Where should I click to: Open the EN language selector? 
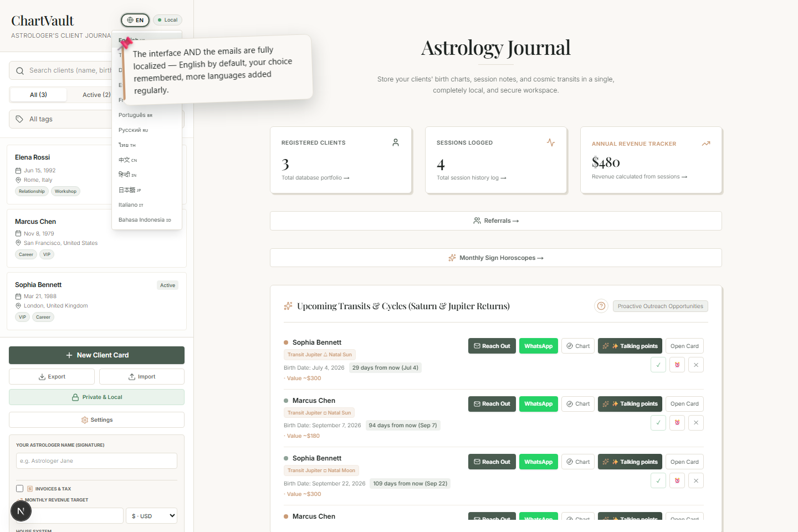(135, 20)
